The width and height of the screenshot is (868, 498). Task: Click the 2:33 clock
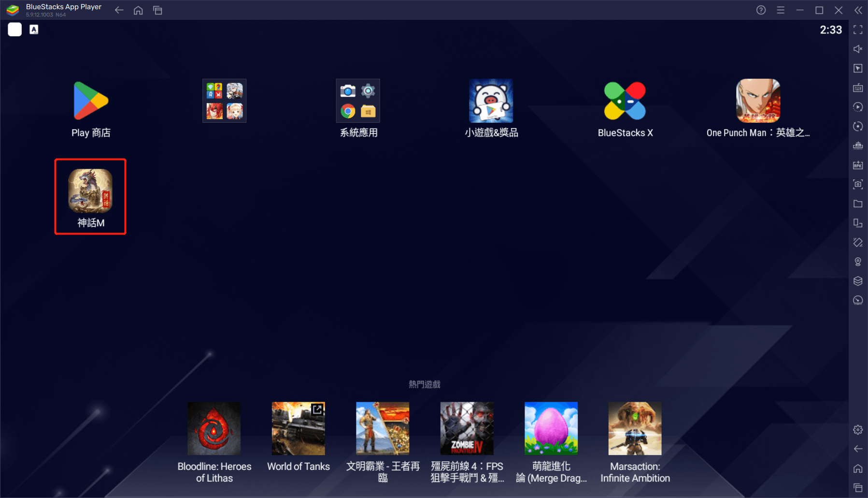831,30
